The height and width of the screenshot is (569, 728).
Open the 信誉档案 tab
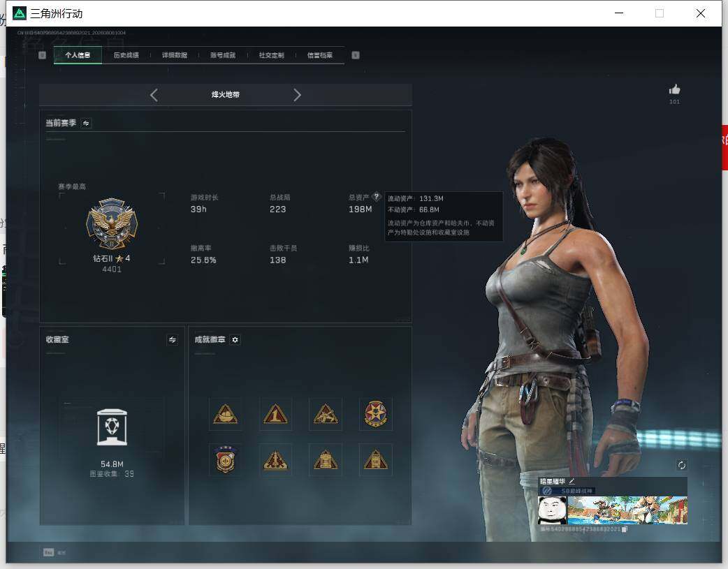(x=320, y=55)
